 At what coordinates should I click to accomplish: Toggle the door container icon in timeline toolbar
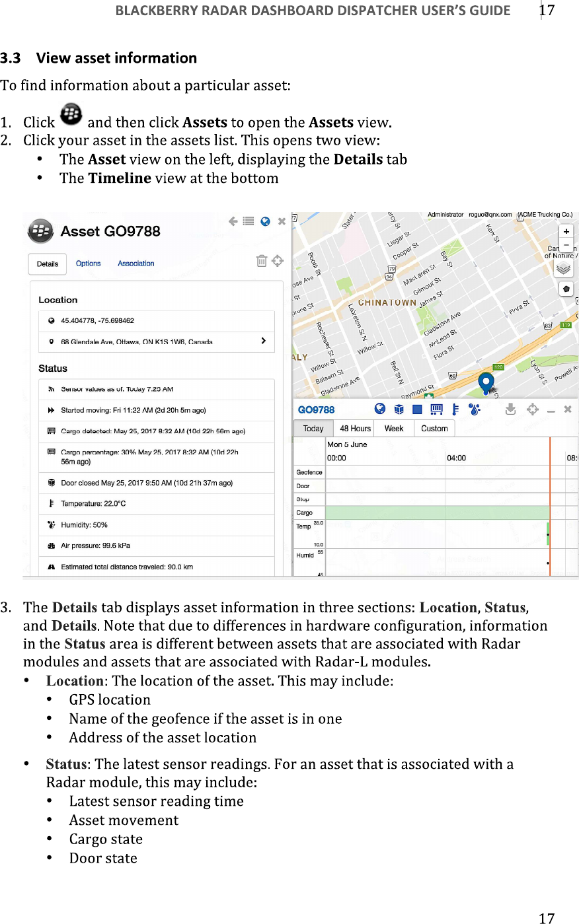(436, 409)
